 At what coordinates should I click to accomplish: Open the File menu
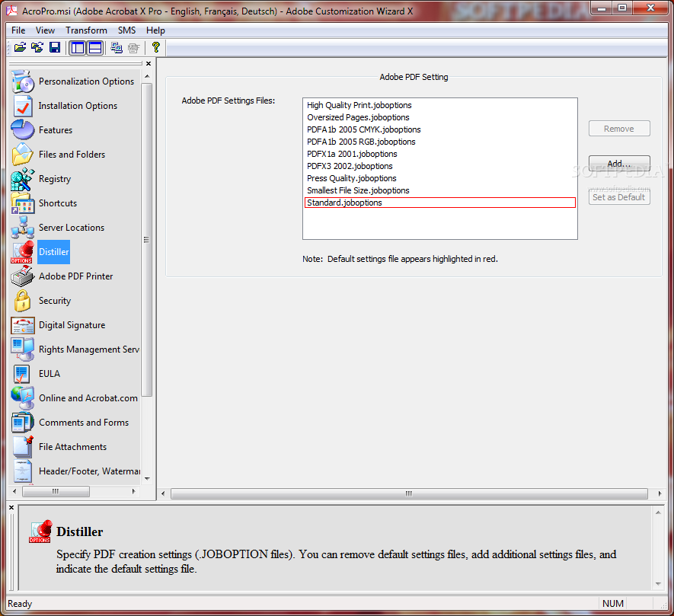pyautogui.click(x=18, y=30)
